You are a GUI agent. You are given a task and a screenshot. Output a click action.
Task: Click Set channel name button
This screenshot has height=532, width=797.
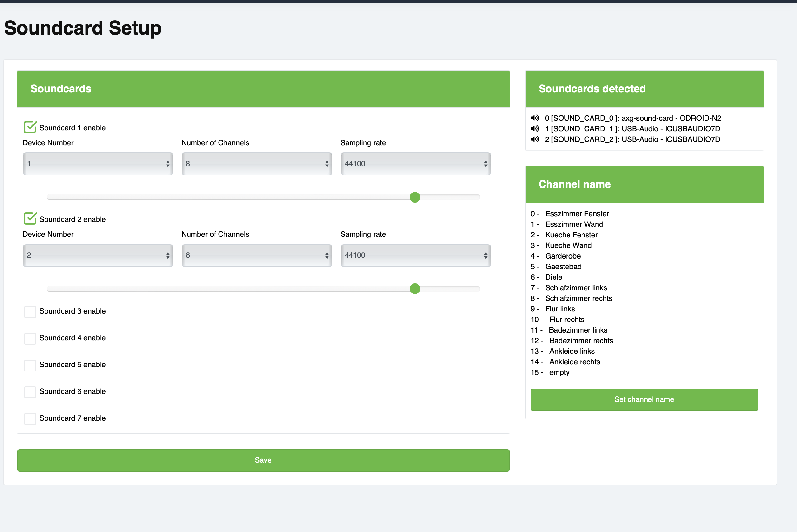pos(644,400)
